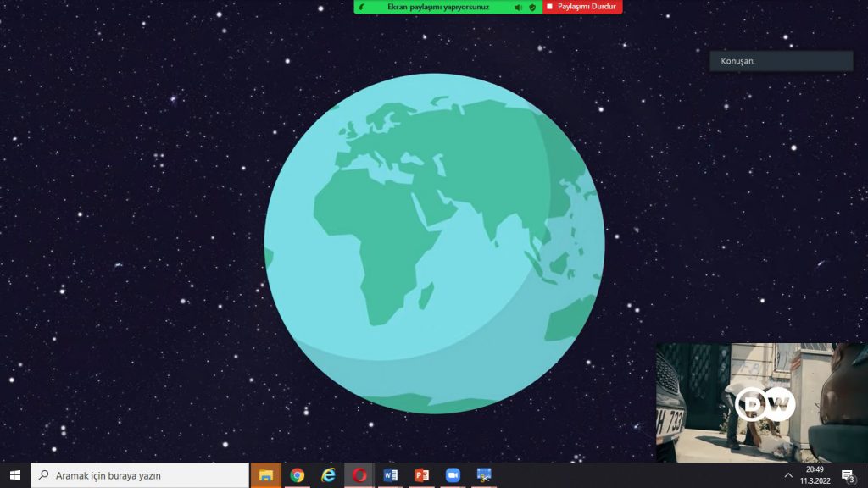The image size is (868, 488).
Task: Switch to Opera browser in taskbar
Action: pos(359,475)
